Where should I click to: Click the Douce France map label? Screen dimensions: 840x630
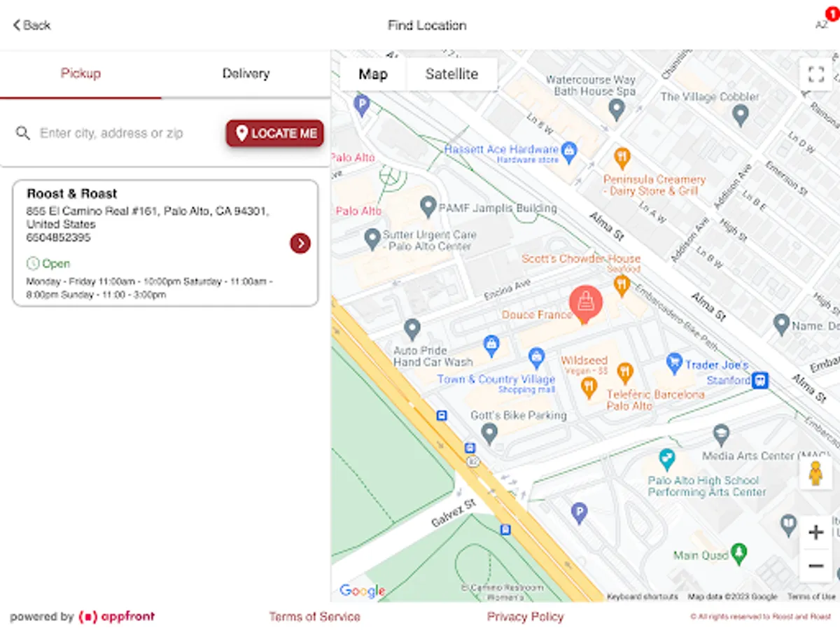click(537, 315)
